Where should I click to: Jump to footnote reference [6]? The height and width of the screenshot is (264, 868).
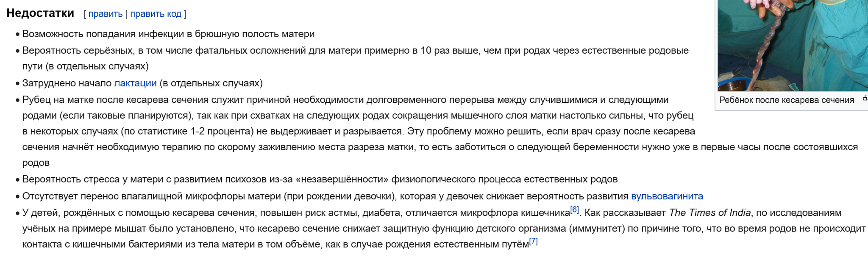click(x=574, y=210)
